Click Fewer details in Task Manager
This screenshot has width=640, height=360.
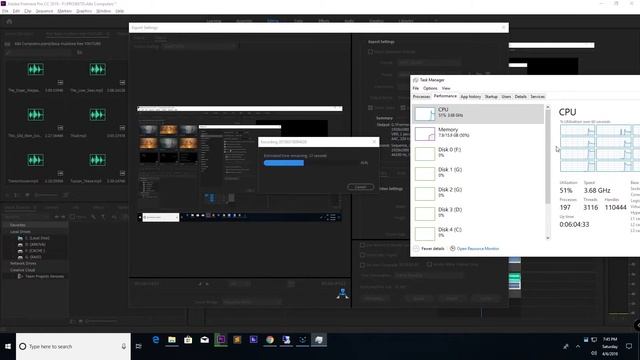click(429, 249)
